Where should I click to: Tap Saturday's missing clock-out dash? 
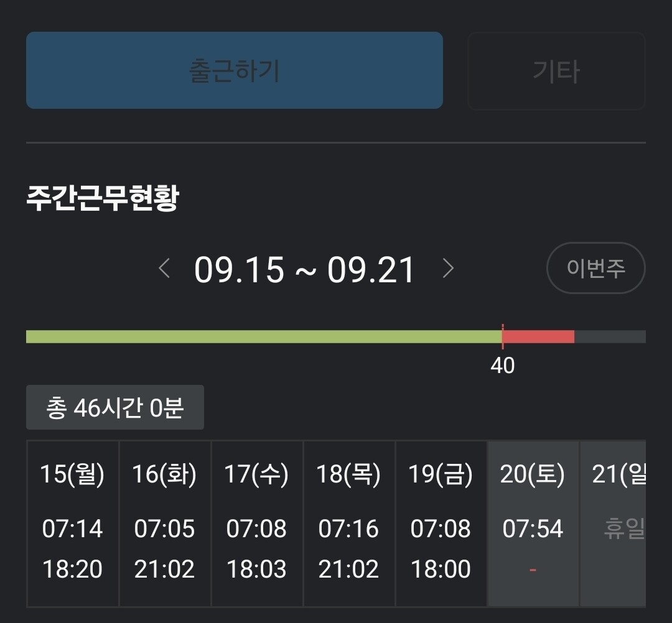(x=533, y=569)
